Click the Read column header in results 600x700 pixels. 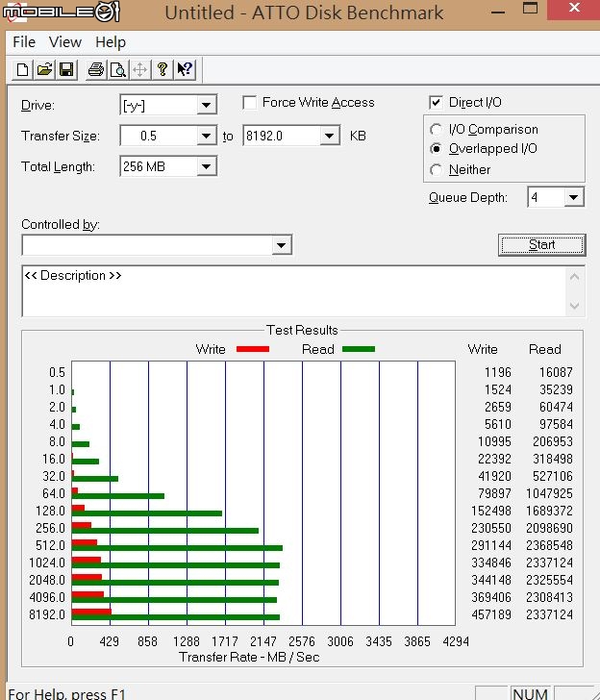pyautogui.click(x=544, y=349)
